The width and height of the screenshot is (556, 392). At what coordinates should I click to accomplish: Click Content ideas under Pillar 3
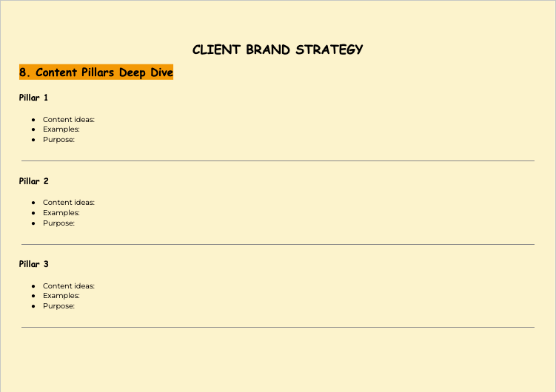[x=69, y=286]
